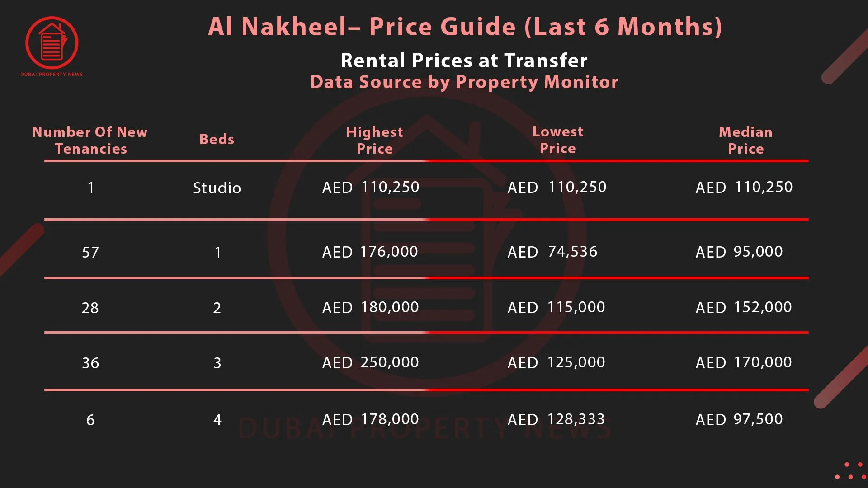Screen dimensions: 868x488
Task: Select the AED 74,536 lowest price value
Action: click(x=552, y=252)
